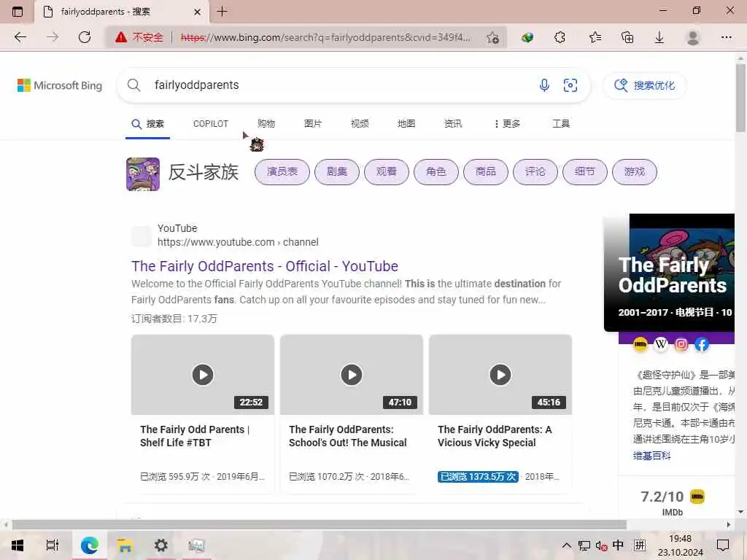This screenshot has height=560, width=747.
Task: Select the 细节 chip
Action: (x=584, y=171)
